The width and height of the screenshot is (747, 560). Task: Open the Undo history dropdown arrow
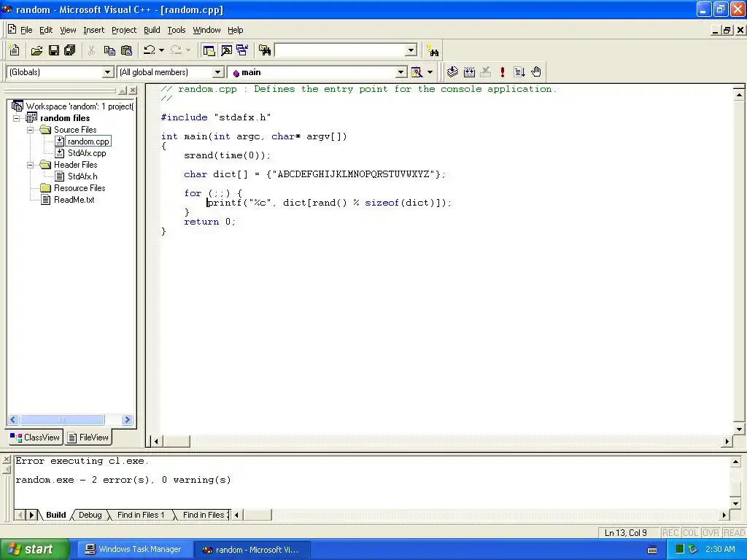point(161,50)
